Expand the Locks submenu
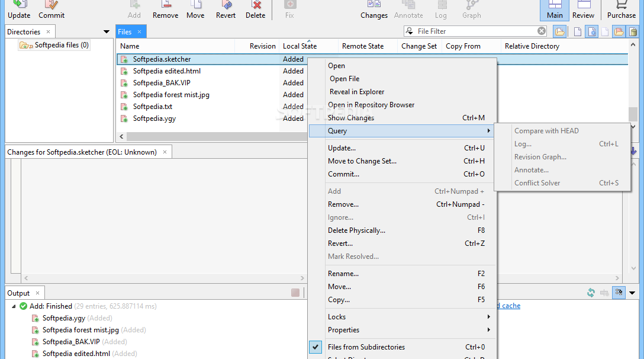Screen dimensions: 644x359 pyautogui.click(x=402, y=317)
